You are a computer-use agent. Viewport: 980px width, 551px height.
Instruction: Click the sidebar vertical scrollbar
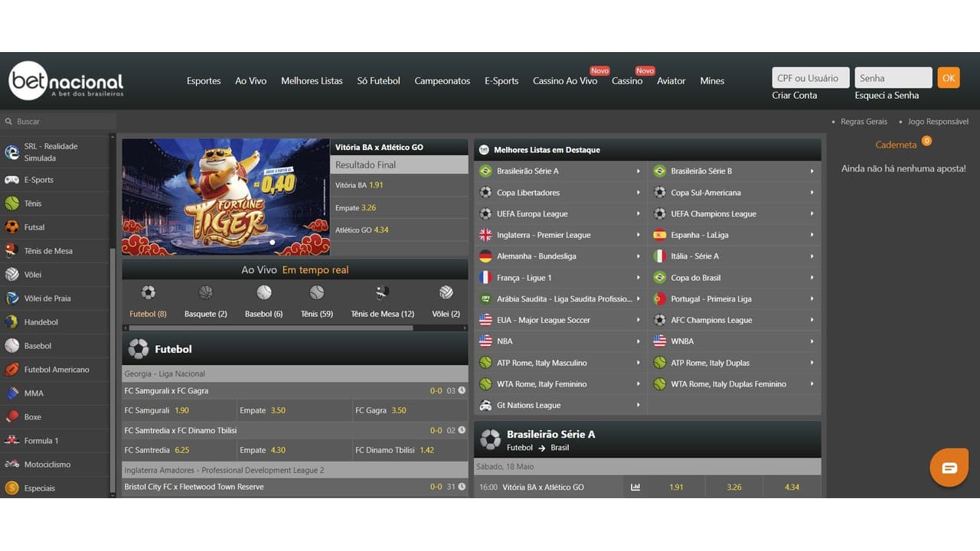click(x=113, y=372)
